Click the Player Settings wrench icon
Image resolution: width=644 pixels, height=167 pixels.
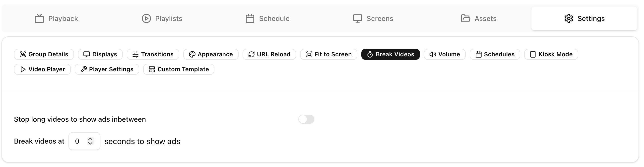pyautogui.click(x=83, y=69)
